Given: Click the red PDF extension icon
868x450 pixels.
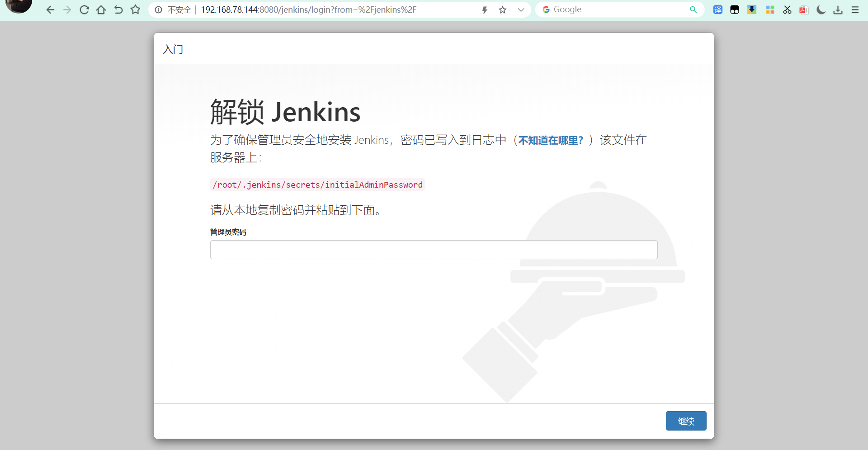Looking at the screenshot, I should pos(804,10).
